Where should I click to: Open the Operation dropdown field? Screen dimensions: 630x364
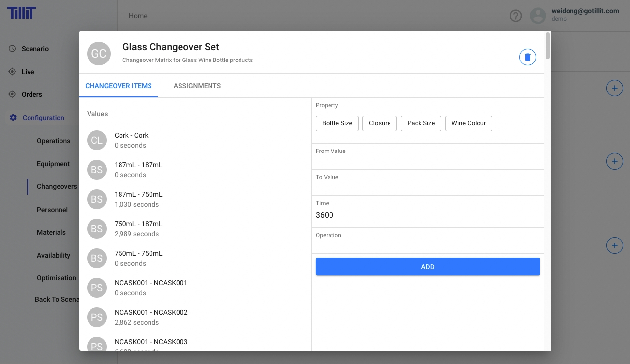pos(427,245)
